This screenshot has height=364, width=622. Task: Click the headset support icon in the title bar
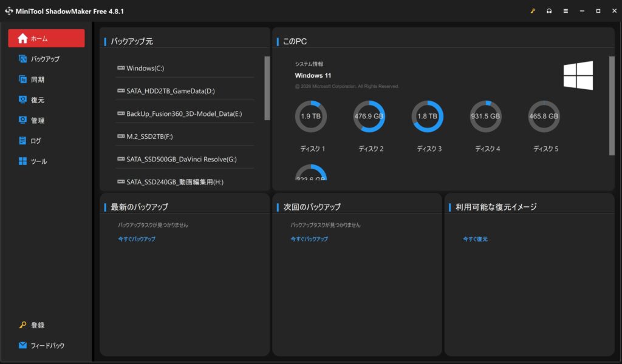pos(549,11)
